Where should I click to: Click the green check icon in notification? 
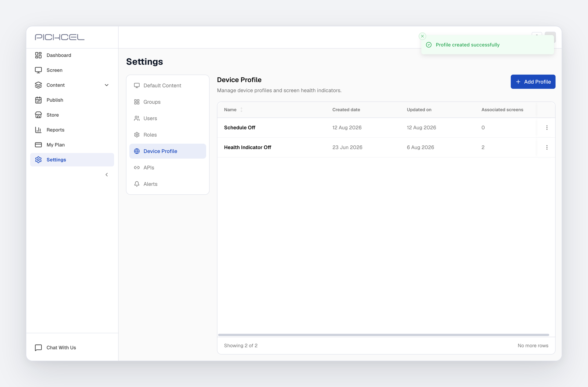point(429,45)
